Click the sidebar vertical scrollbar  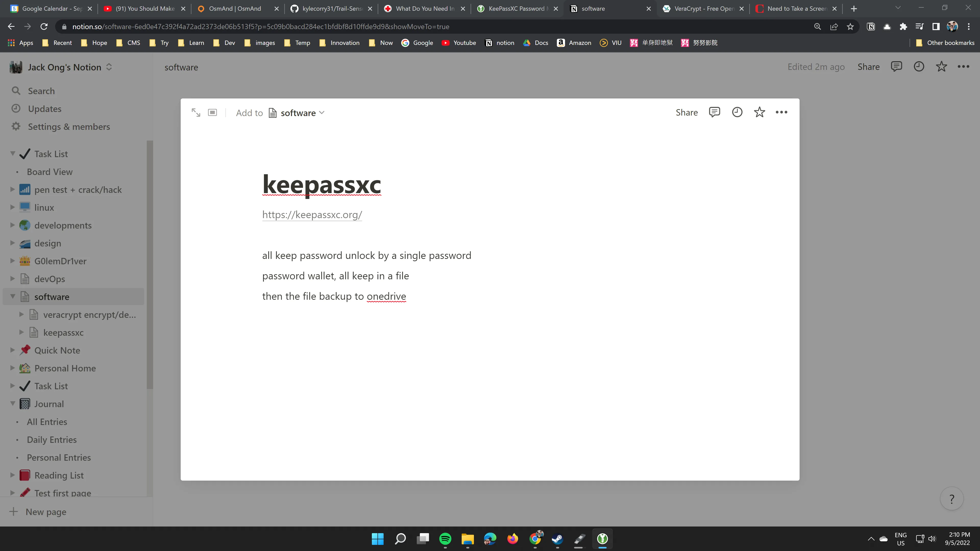point(150,265)
